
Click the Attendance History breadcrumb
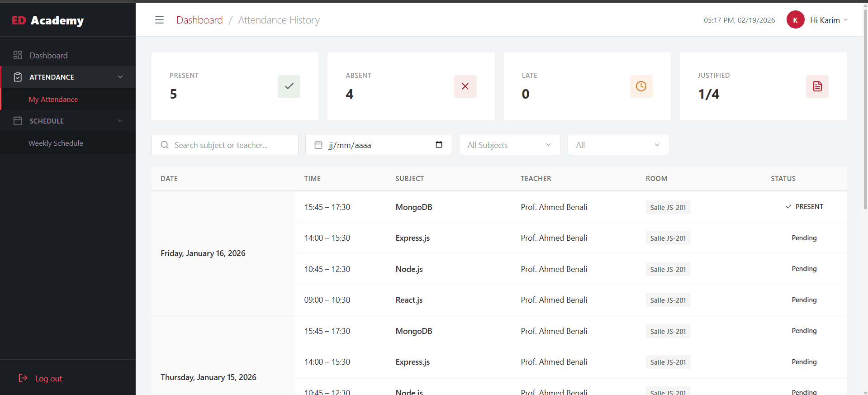pyautogui.click(x=279, y=20)
